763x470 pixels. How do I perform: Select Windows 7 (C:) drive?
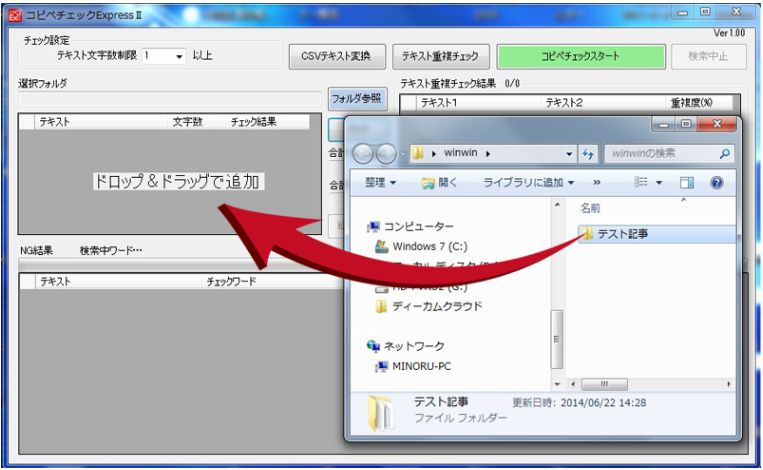pyautogui.click(x=428, y=246)
